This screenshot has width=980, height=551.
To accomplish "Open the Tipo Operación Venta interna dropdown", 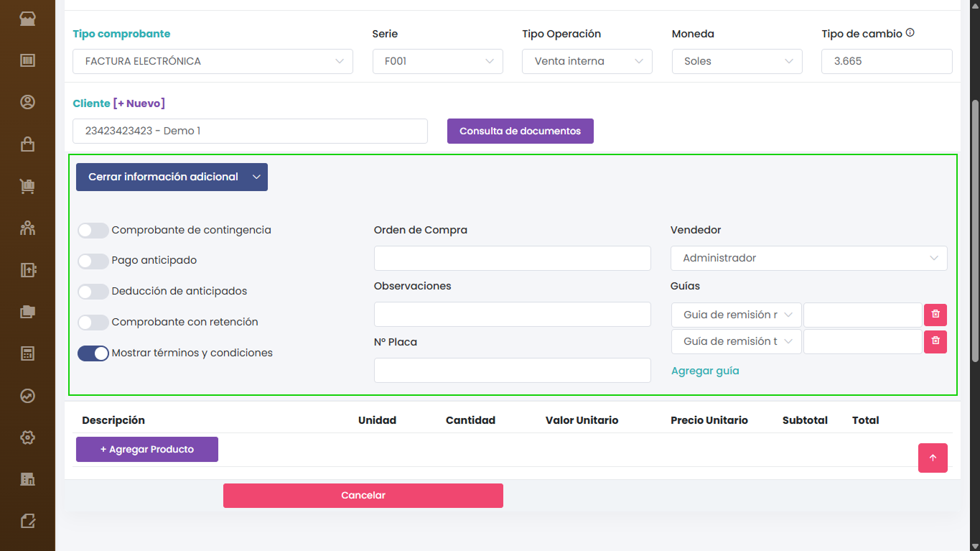I will (x=587, y=61).
